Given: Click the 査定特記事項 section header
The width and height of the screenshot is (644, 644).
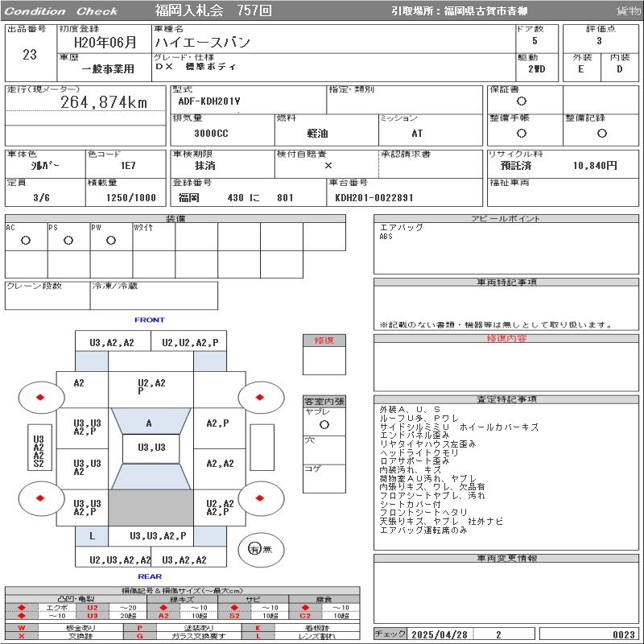Looking at the screenshot, I should point(506,399).
